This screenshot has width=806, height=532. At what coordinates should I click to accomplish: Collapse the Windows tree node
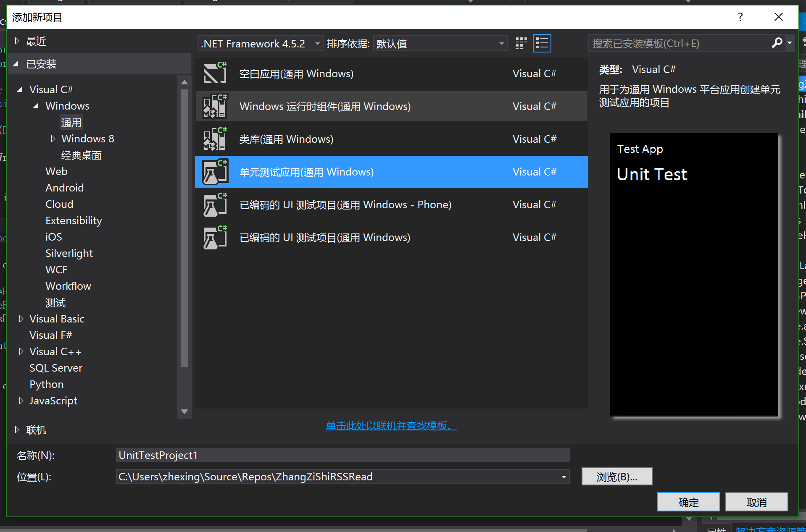pos(36,106)
